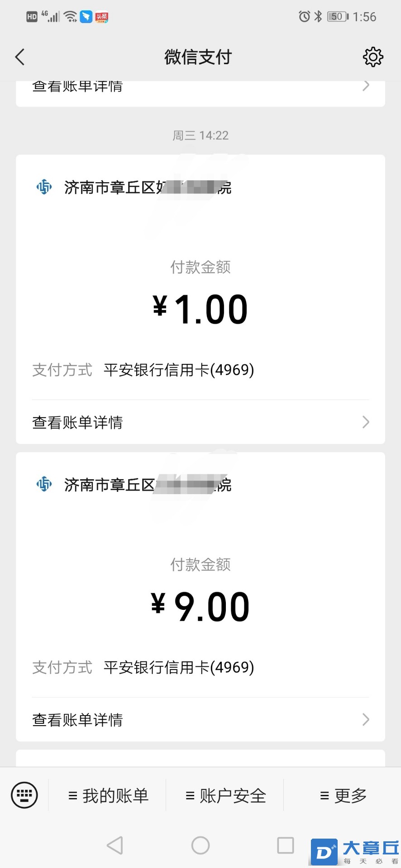The image size is (401, 868).
Task: Tap the back arrow in header
Action: 20,57
